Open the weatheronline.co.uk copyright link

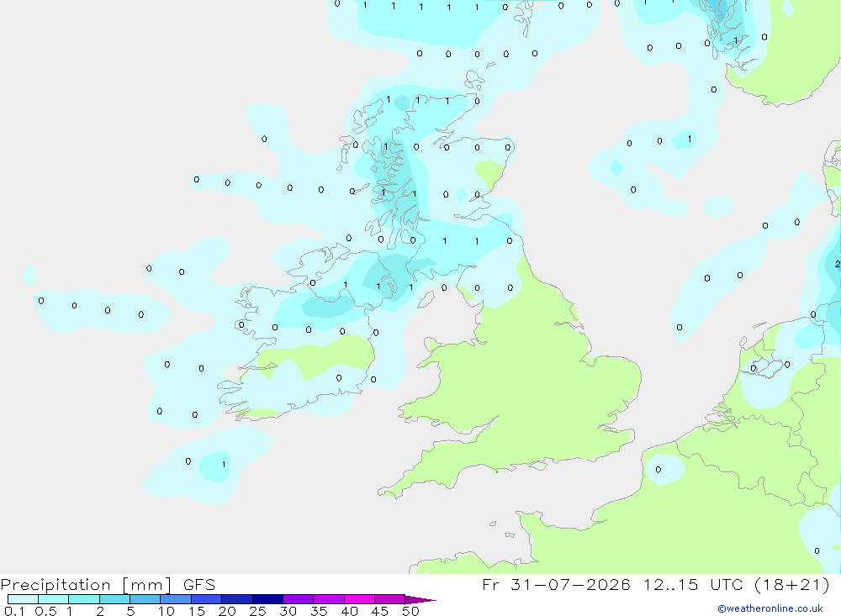pos(770,608)
